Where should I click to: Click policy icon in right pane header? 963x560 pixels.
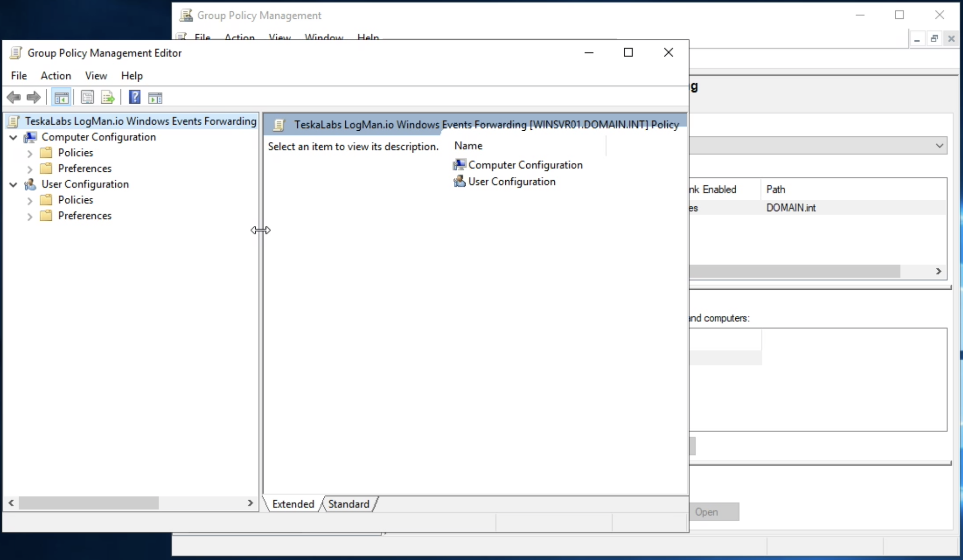coord(279,125)
